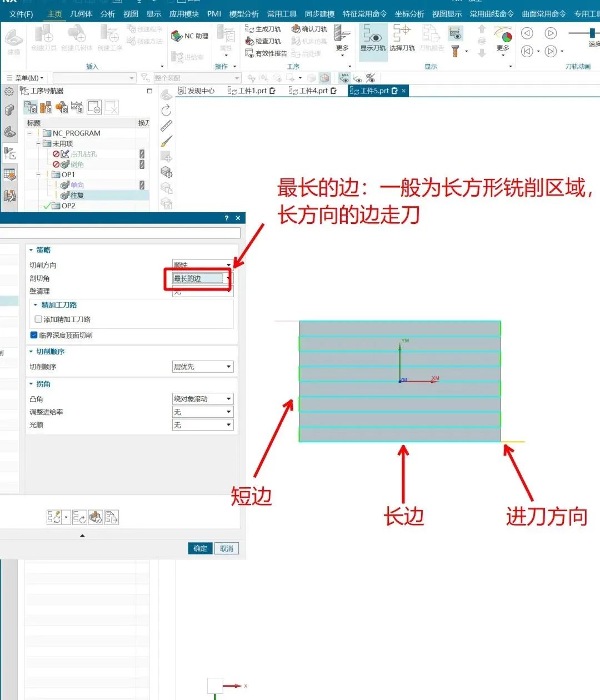The image size is (600, 700).
Task: Switch to the 几何体 ribbon tab
Action: [81, 14]
